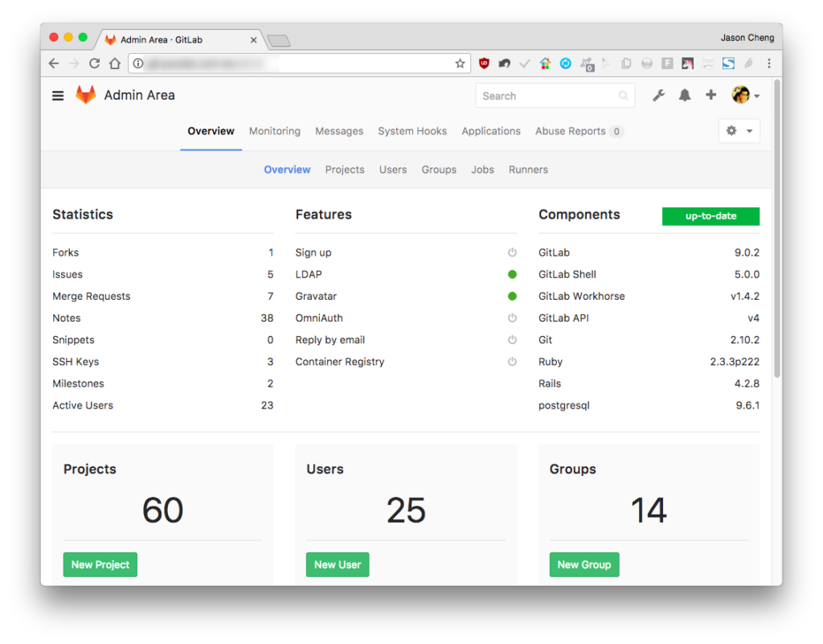
Task: Click the New Group button
Action: (584, 564)
